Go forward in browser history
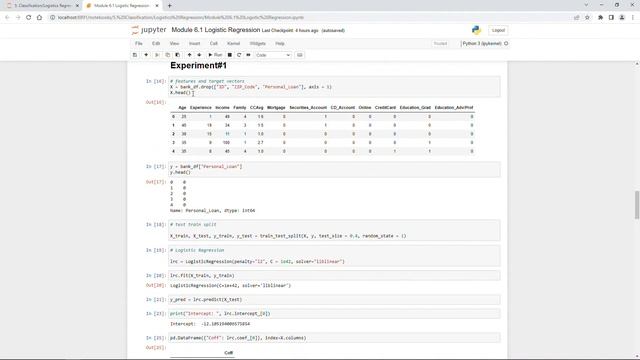 click(18, 18)
